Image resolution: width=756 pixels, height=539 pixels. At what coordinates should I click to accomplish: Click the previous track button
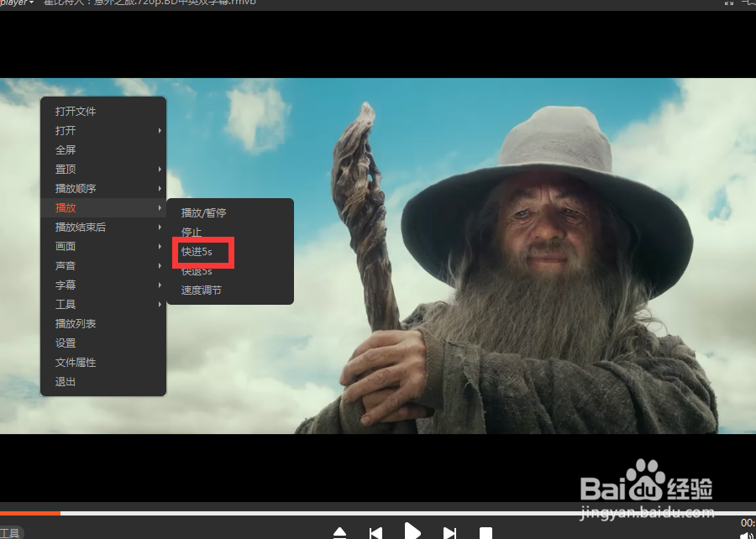[x=375, y=533]
